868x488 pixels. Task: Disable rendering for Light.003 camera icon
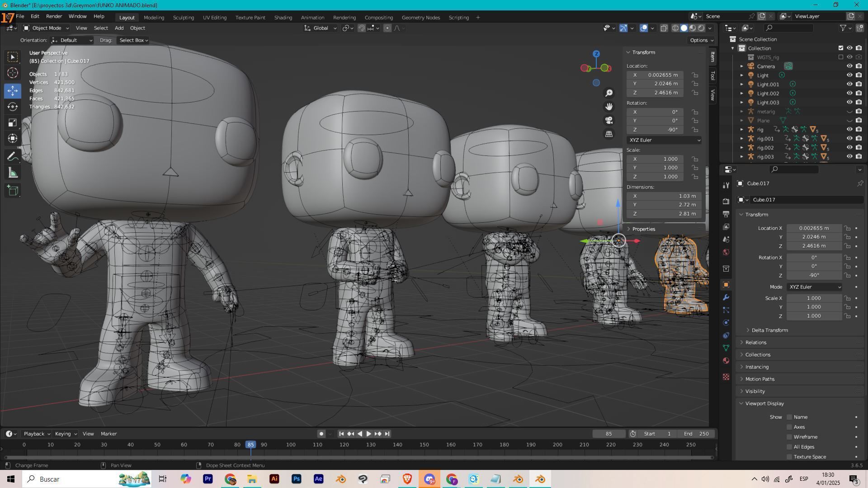859,102
